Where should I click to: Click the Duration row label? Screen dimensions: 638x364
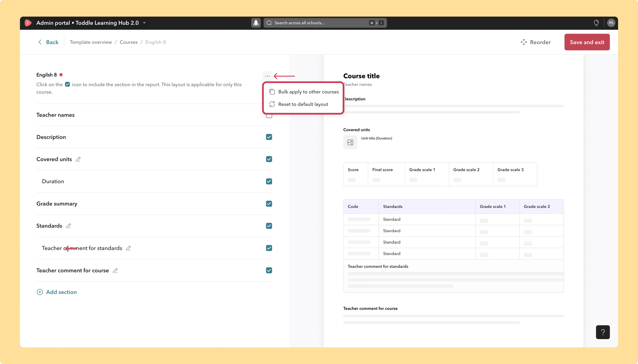53,181
